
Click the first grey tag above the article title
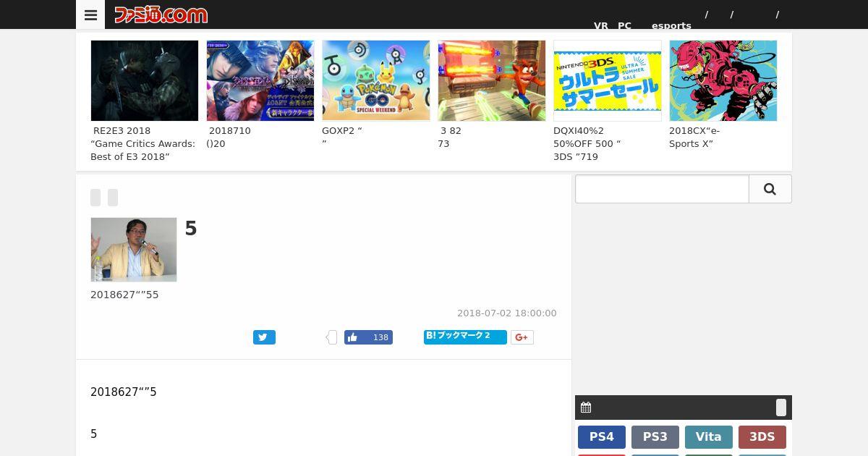click(x=95, y=198)
